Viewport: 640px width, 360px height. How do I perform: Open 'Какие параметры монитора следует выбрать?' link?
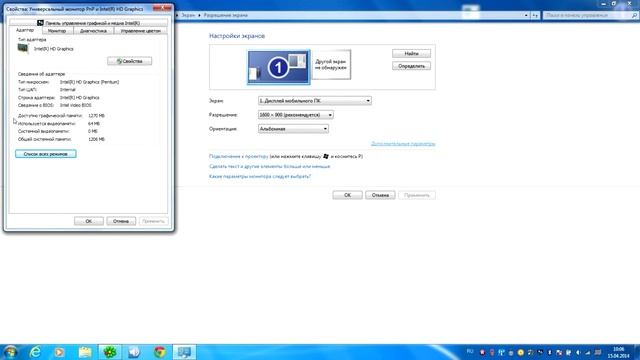260,176
